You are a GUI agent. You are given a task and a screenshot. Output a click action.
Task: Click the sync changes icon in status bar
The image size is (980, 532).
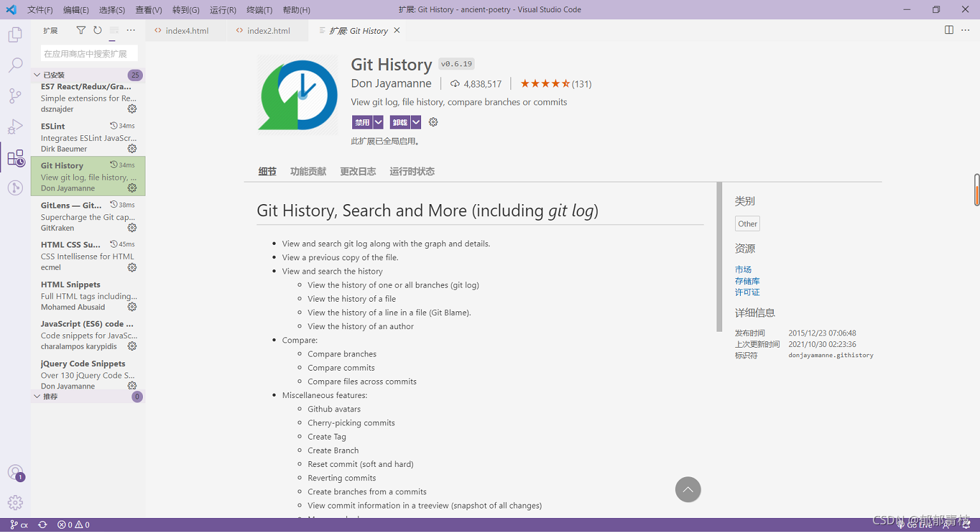click(x=43, y=525)
